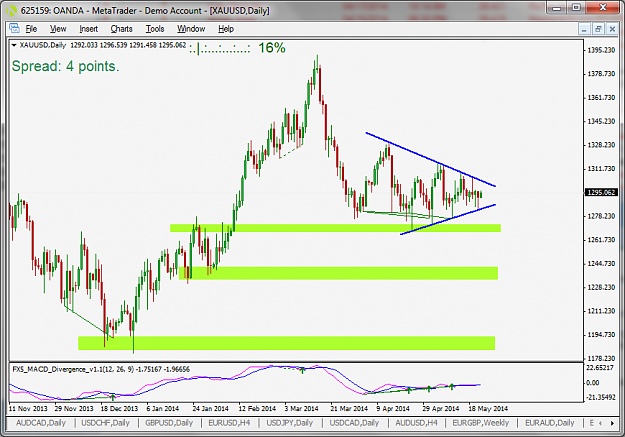Image resolution: width=625 pixels, height=437 pixels.
Task: Switch to the USDJPY,Daily chart tab
Action: coord(289,423)
